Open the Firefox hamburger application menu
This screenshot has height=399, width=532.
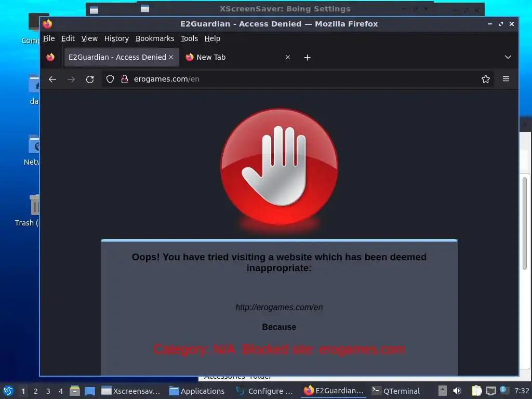[x=506, y=79]
